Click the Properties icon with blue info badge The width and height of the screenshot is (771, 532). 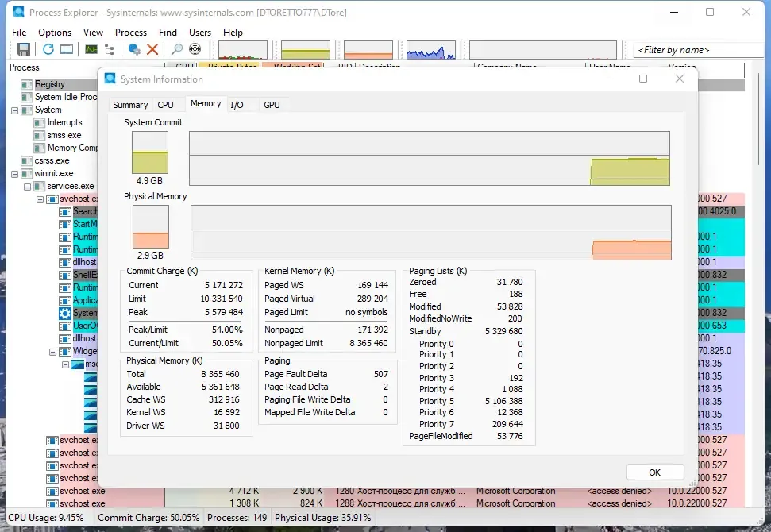pyautogui.click(x=133, y=49)
